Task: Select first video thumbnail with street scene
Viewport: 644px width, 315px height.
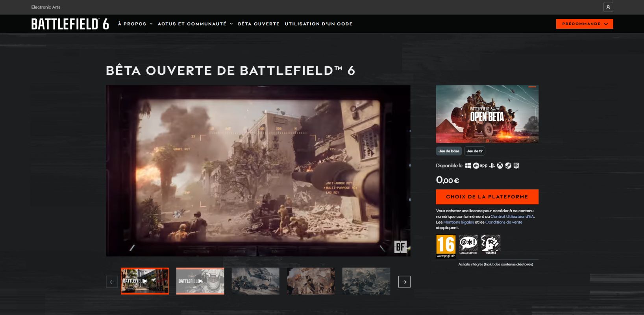Action: [145, 281]
